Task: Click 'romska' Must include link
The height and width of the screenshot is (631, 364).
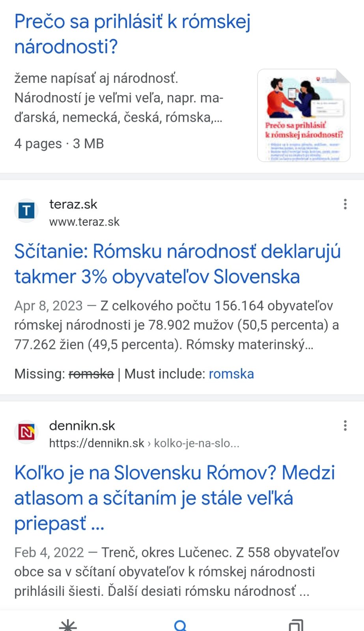Action: pos(231,374)
